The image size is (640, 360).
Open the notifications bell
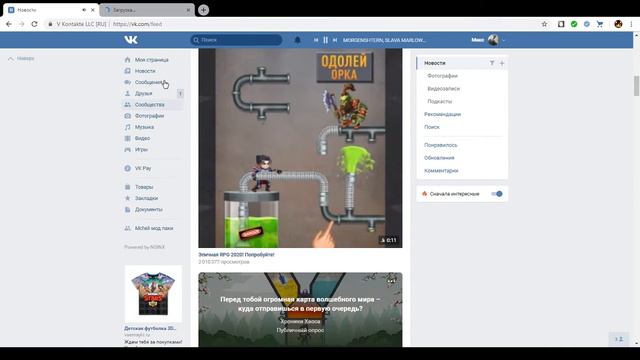click(298, 40)
